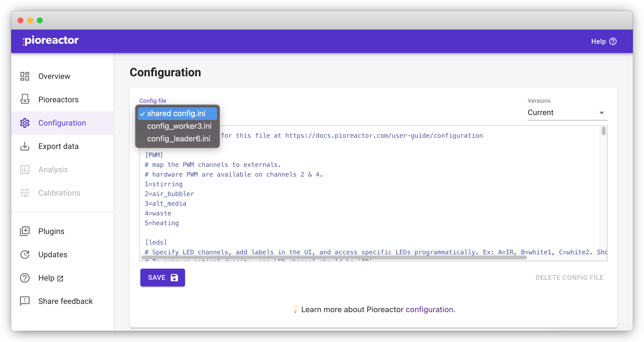Click the Pioreactors sidebar icon
The image size is (644, 342).
click(24, 99)
